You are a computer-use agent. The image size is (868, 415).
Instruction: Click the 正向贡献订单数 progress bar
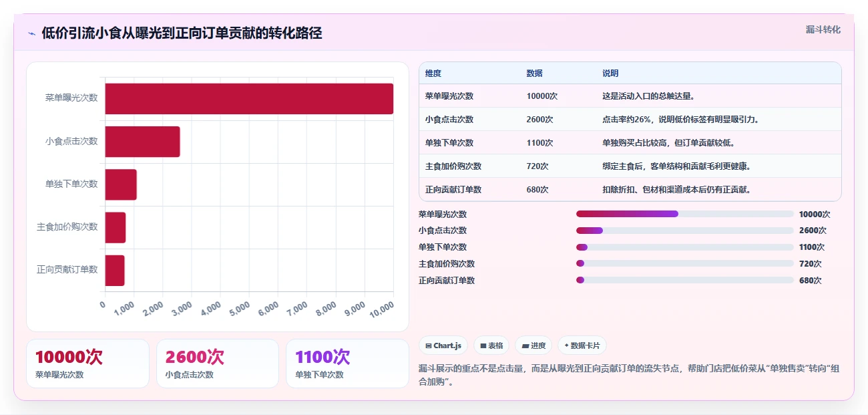[685, 281]
